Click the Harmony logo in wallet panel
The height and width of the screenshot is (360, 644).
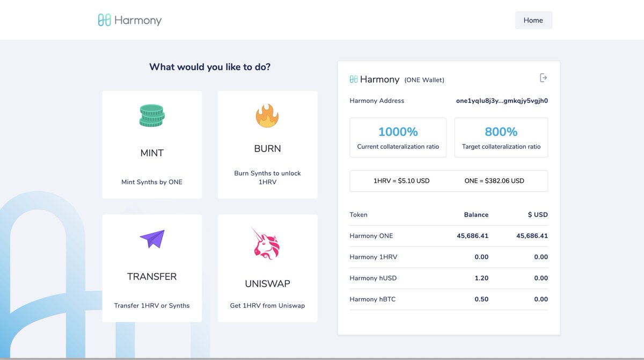click(x=375, y=80)
